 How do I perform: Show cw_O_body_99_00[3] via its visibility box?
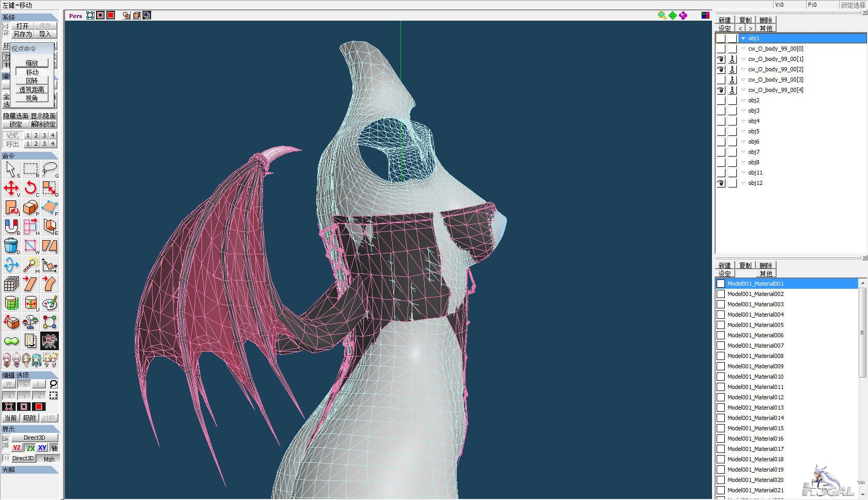[721, 80]
